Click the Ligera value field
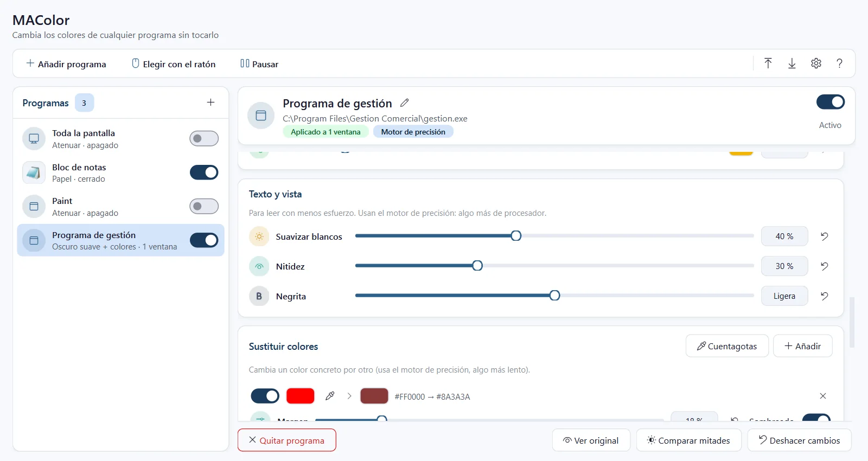868x461 pixels. pos(784,296)
